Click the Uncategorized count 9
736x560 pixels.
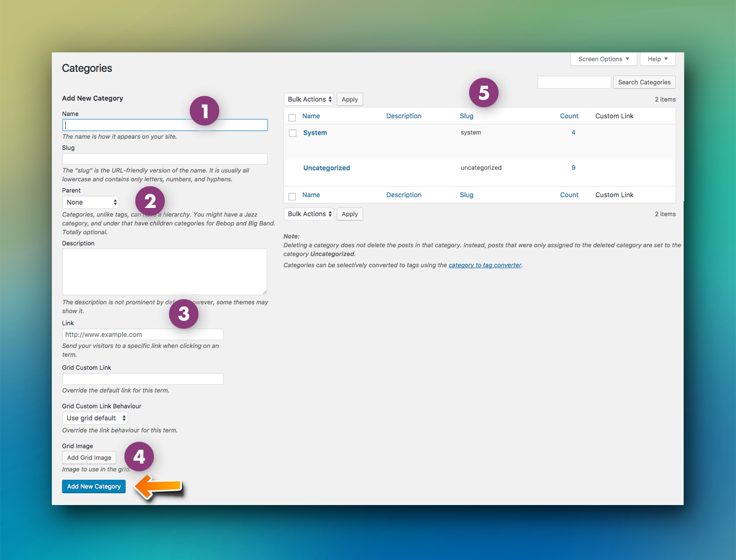click(573, 168)
